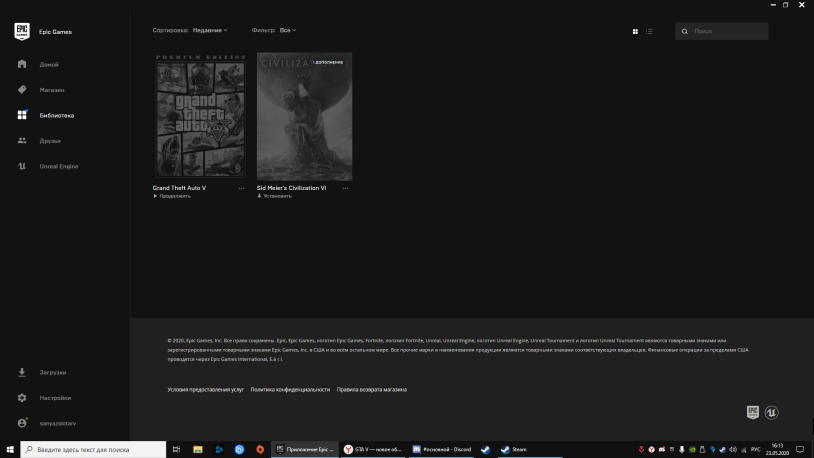
Task: Open options menu for Sid Meier's Civilization VI
Action: (x=346, y=188)
